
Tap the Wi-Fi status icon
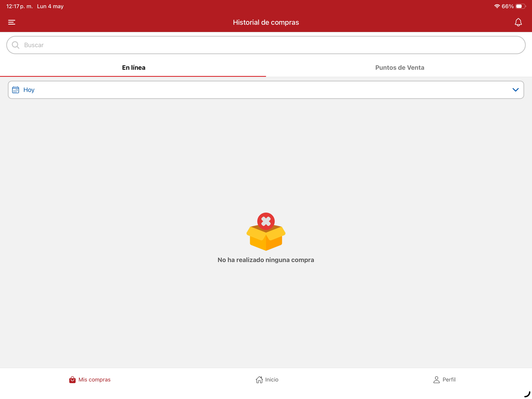[x=497, y=6]
